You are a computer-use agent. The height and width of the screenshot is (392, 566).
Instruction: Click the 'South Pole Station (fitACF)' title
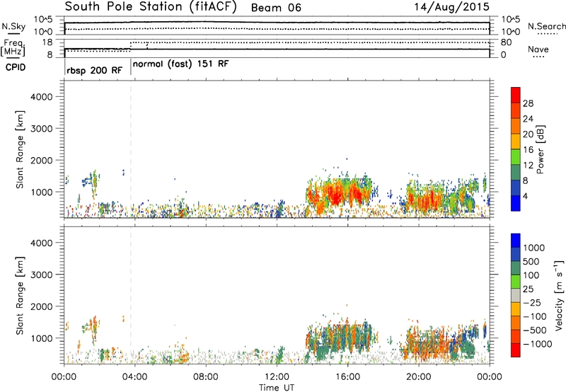(151, 7)
